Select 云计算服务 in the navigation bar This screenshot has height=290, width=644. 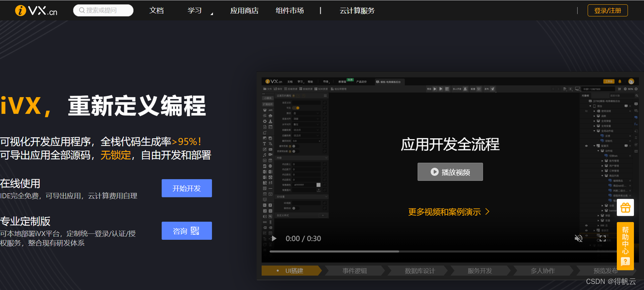click(x=357, y=10)
